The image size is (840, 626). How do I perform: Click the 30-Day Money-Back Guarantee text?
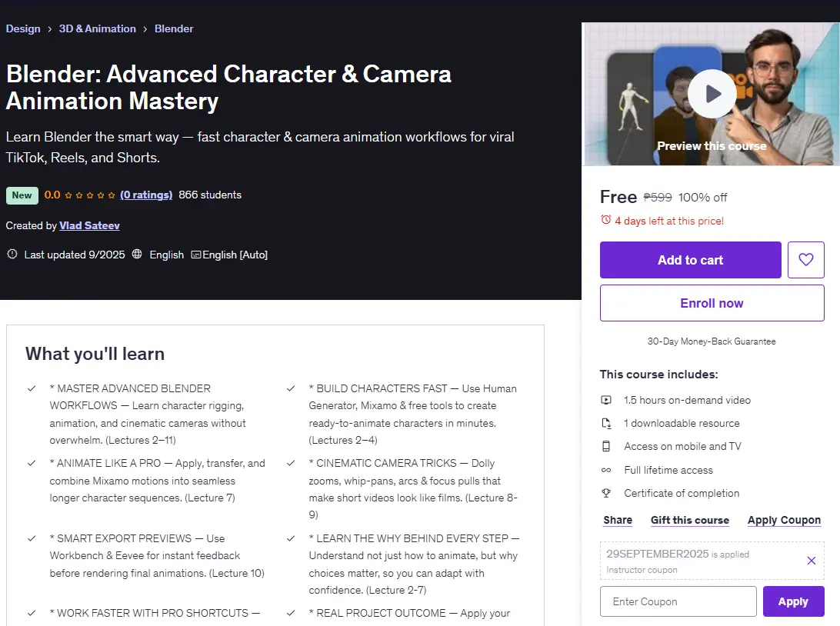tap(712, 341)
